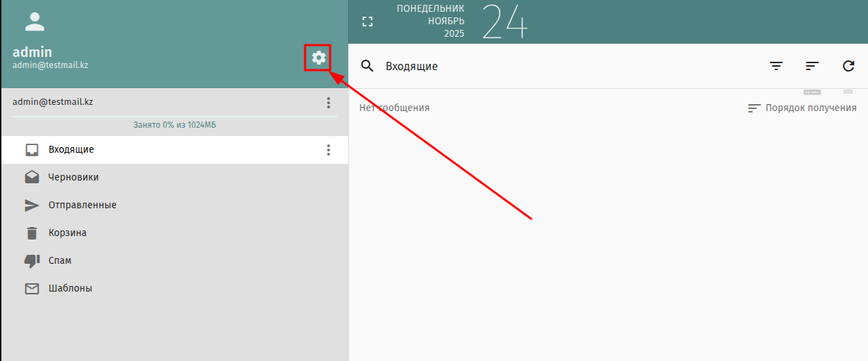Open the Корзина trash folder
This screenshot has height=361, width=868.
[x=67, y=233]
